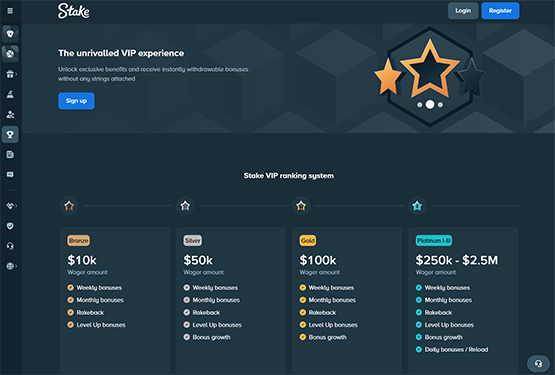Click the Gold tier badge
Viewport: 555px width, 375px height.
(x=308, y=241)
